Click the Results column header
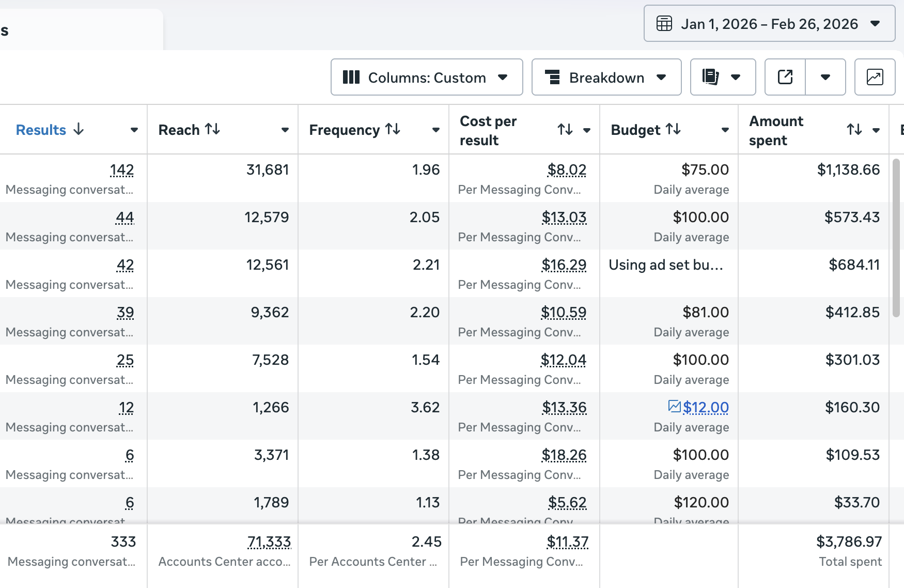Viewport: 904px width, 588px height. click(x=41, y=130)
